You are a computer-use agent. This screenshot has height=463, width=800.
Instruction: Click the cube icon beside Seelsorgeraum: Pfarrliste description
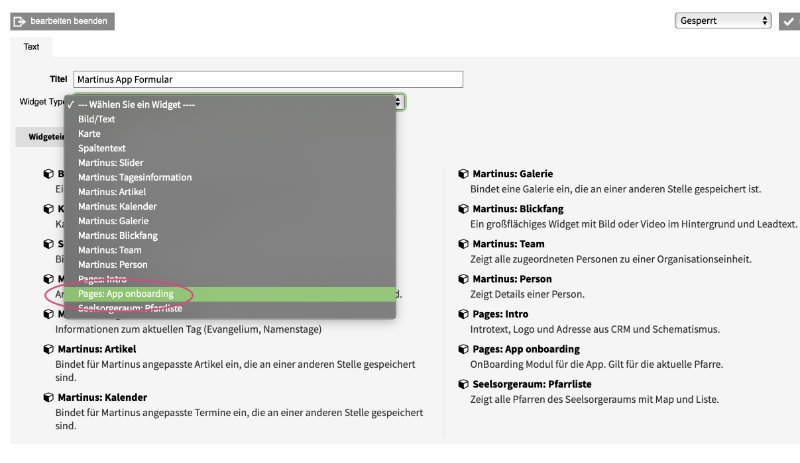[x=464, y=384]
